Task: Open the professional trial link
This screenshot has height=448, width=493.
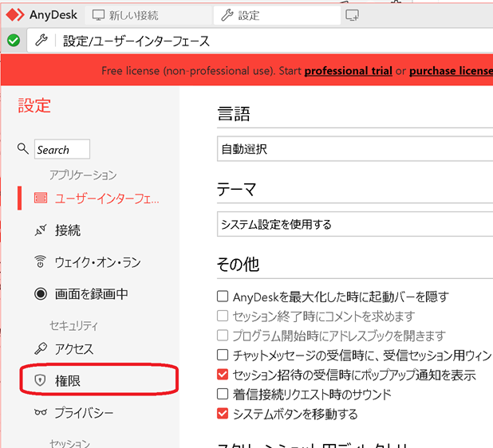Action: (348, 71)
